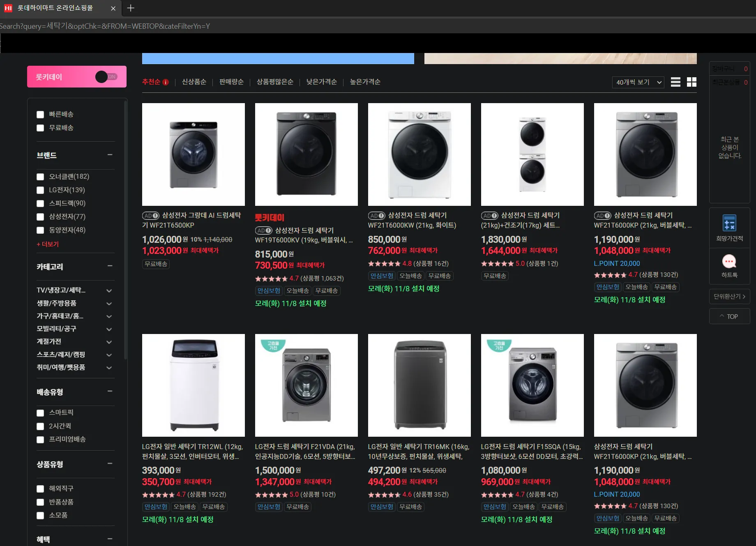Close the 롯데하이마트 온라인쇼핑몰 tab
The height and width of the screenshot is (546, 756).
(113, 8)
